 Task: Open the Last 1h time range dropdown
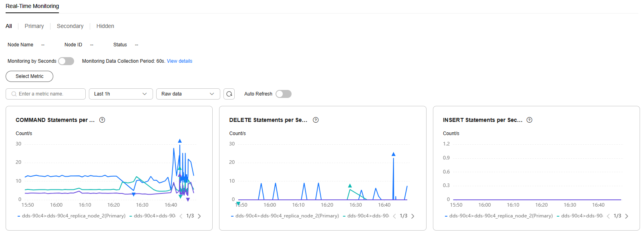pyautogui.click(x=121, y=94)
